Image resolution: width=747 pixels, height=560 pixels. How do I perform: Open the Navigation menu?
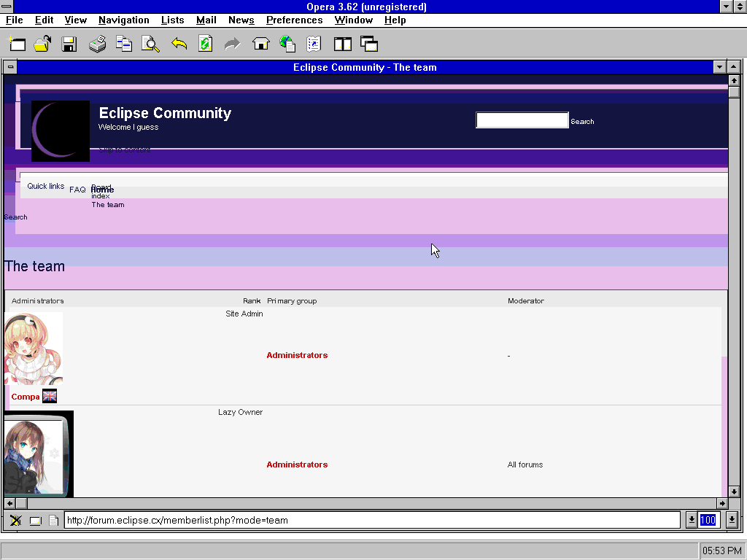click(x=123, y=20)
